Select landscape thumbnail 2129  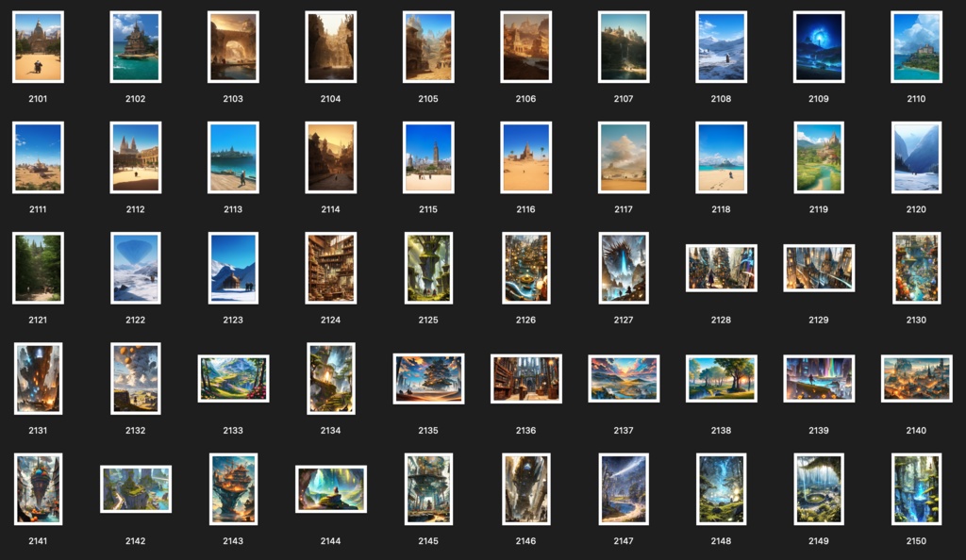pyautogui.click(x=819, y=269)
